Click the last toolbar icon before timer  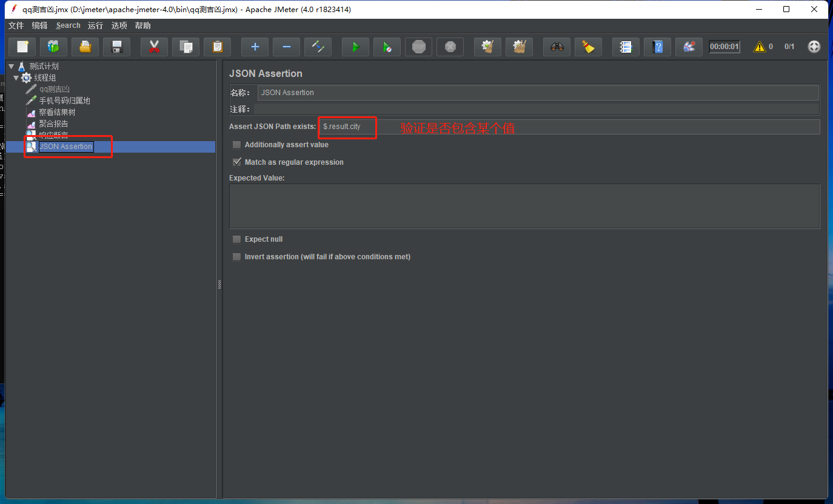[x=689, y=47]
